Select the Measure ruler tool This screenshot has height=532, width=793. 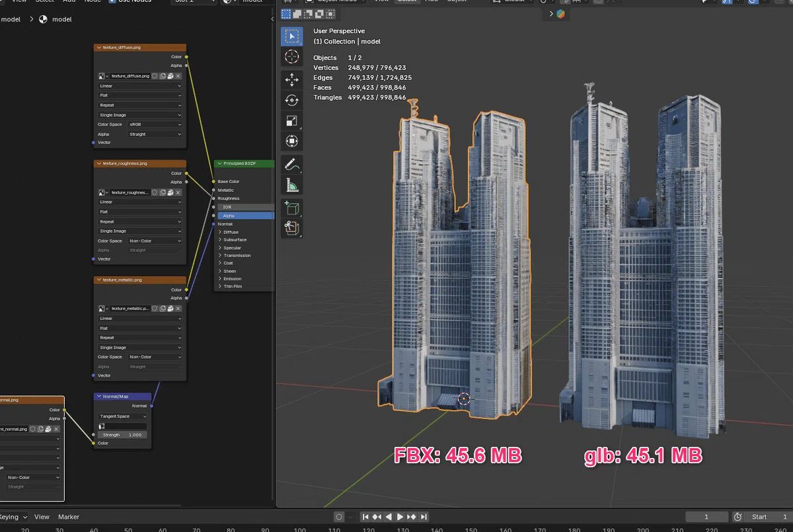click(x=291, y=184)
